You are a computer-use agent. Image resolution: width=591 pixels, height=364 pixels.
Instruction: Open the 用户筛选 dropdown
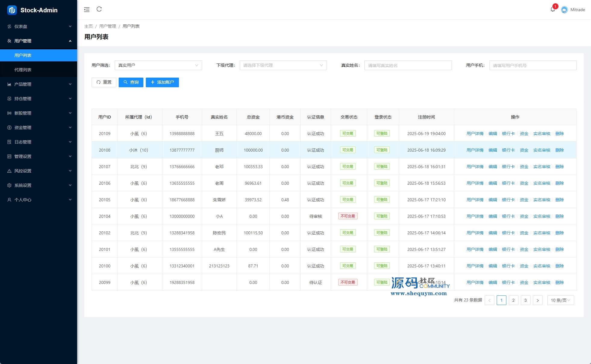(158, 65)
